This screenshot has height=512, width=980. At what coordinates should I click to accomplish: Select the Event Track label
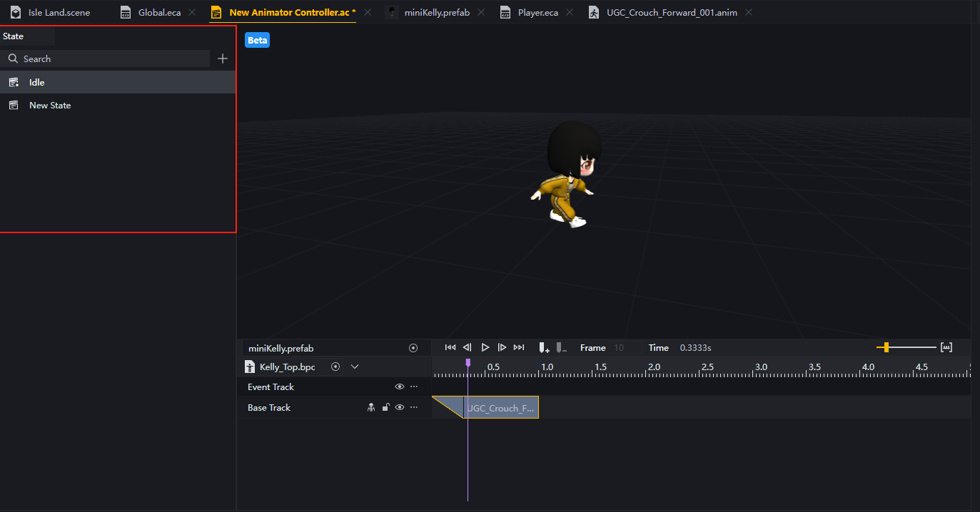(271, 386)
